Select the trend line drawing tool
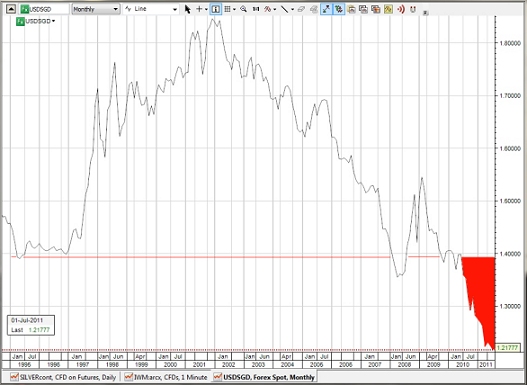The height and width of the screenshot is (385, 527). pyautogui.click(x=284, y=9)
